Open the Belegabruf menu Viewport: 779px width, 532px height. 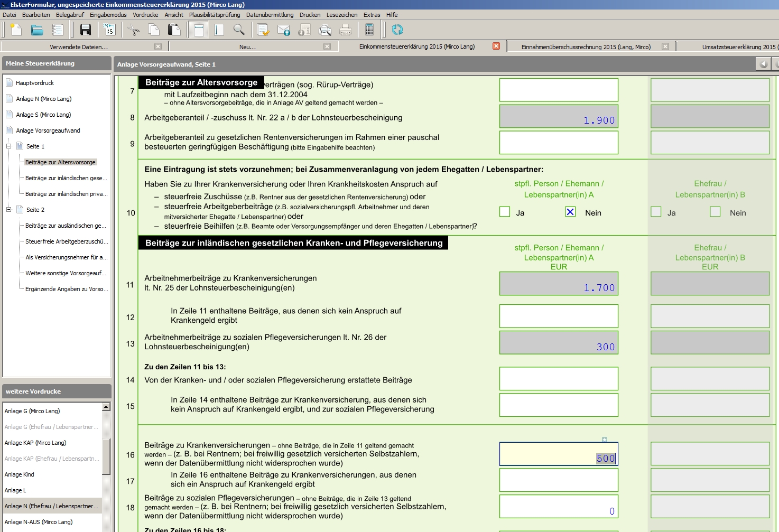point(70,15)
